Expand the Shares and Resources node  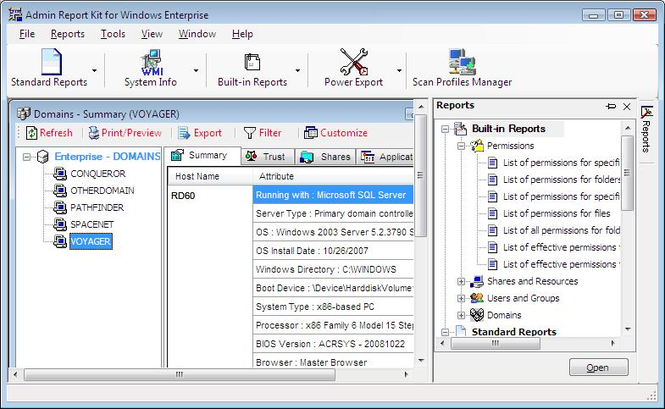coord(461,281)
